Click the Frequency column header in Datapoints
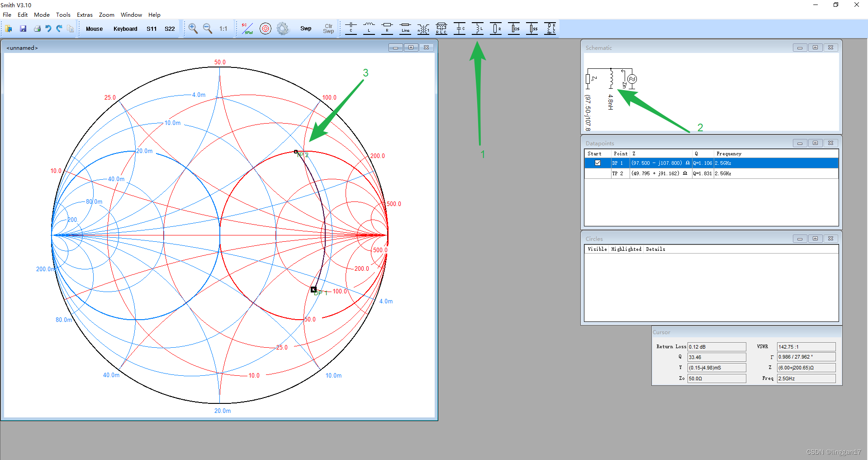 [729, 153]
